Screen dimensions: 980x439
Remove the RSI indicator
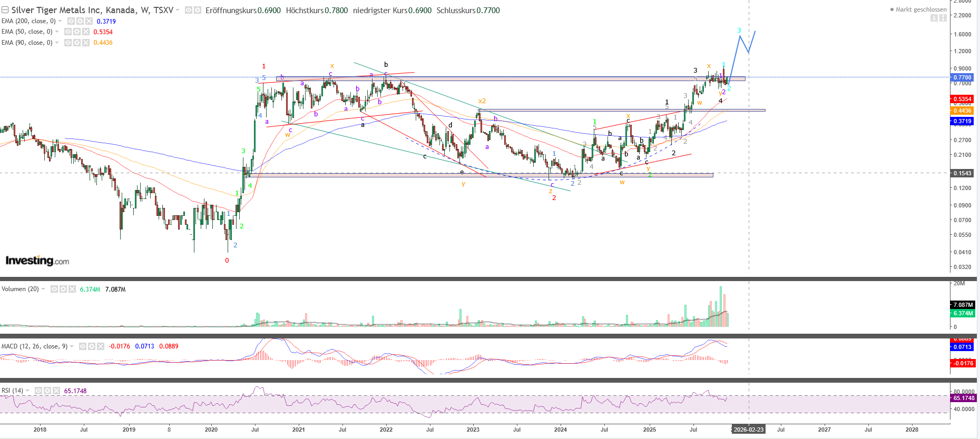click(56, 391)
